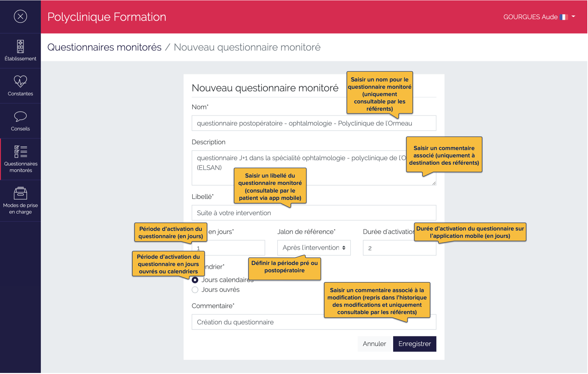The image size is (588, 374).
Task: Click the Questionnaires monitorés checklist icon
Action: click(21, 152)
